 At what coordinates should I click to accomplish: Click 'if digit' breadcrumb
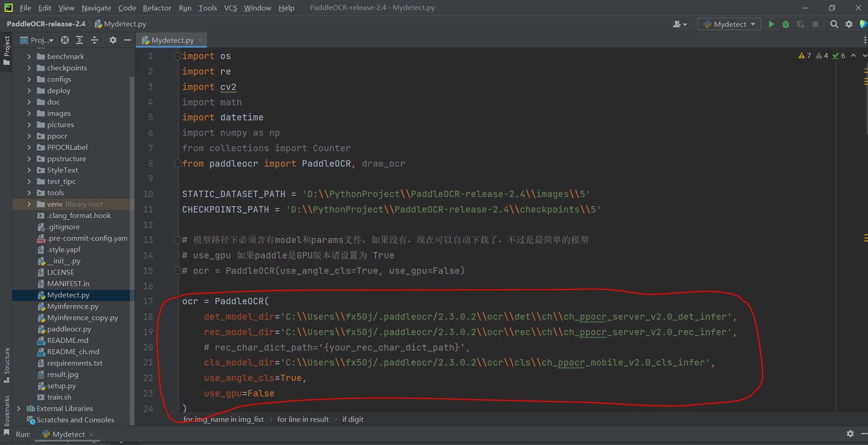pos(353,419)
